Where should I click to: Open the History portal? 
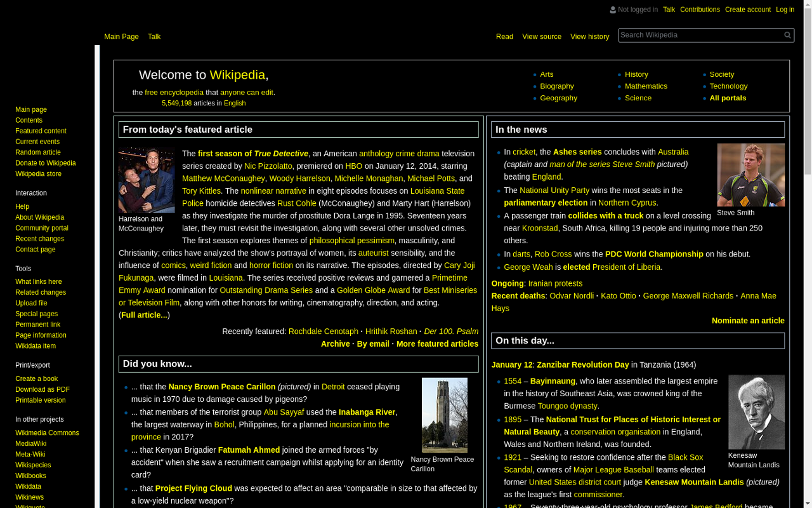636,74
